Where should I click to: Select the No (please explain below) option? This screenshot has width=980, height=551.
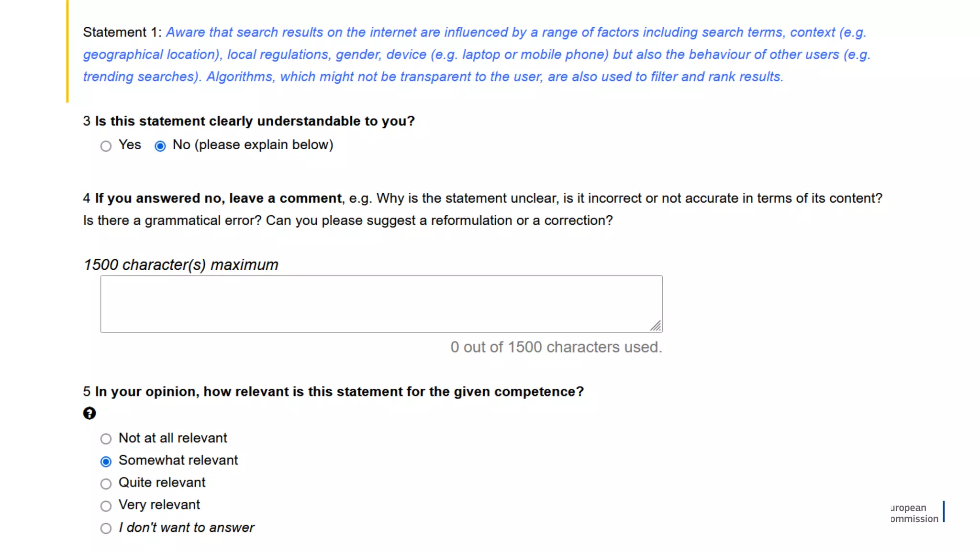tap(160, 146)
